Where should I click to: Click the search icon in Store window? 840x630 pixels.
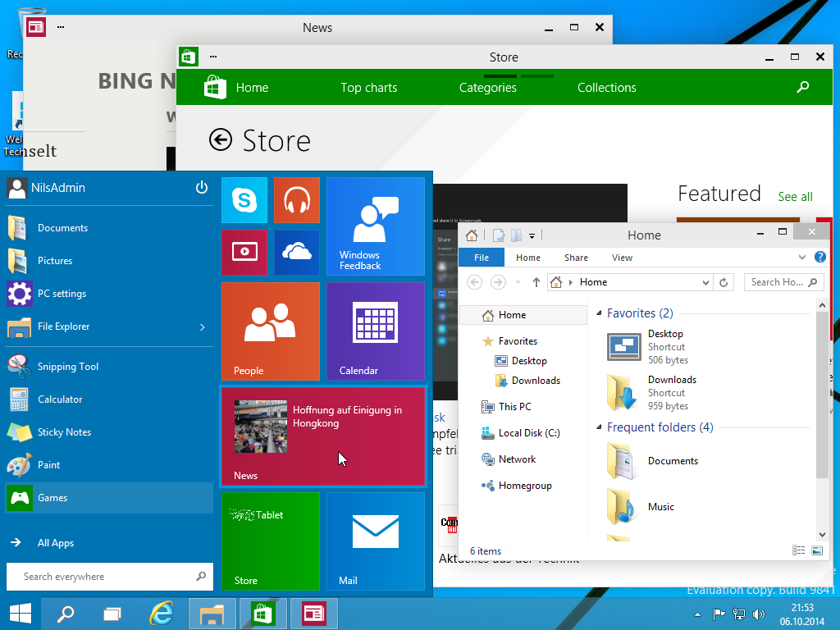(802, 87)
